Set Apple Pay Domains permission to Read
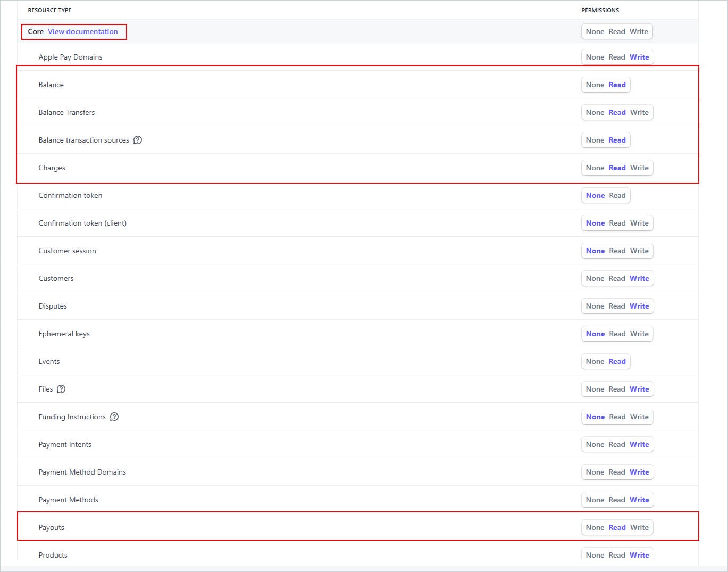The image size is (728, 572). tap(616, 57)
